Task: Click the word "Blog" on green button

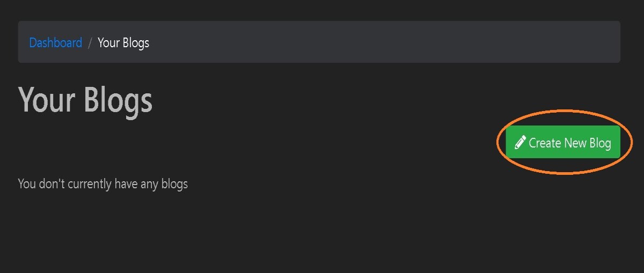Action: pos(600,143)
